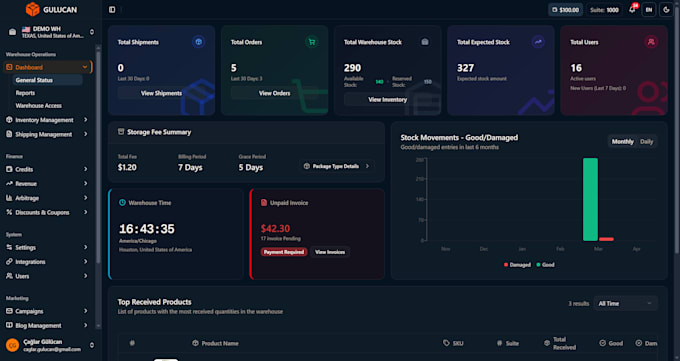Click the Credits wallet icon
680x361 pixels.
pyautogui.click(x=9, y=169)
